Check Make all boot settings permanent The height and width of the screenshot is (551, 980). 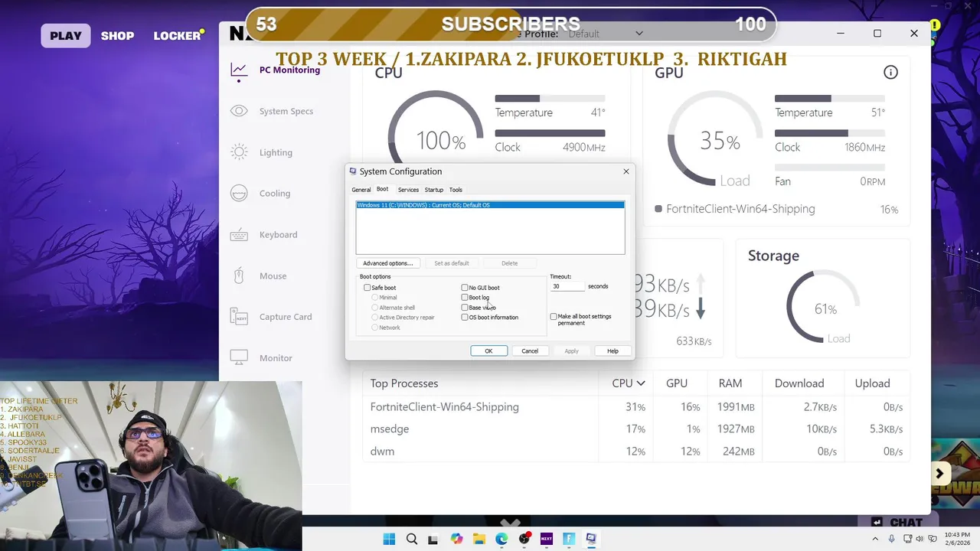point(554,317)
